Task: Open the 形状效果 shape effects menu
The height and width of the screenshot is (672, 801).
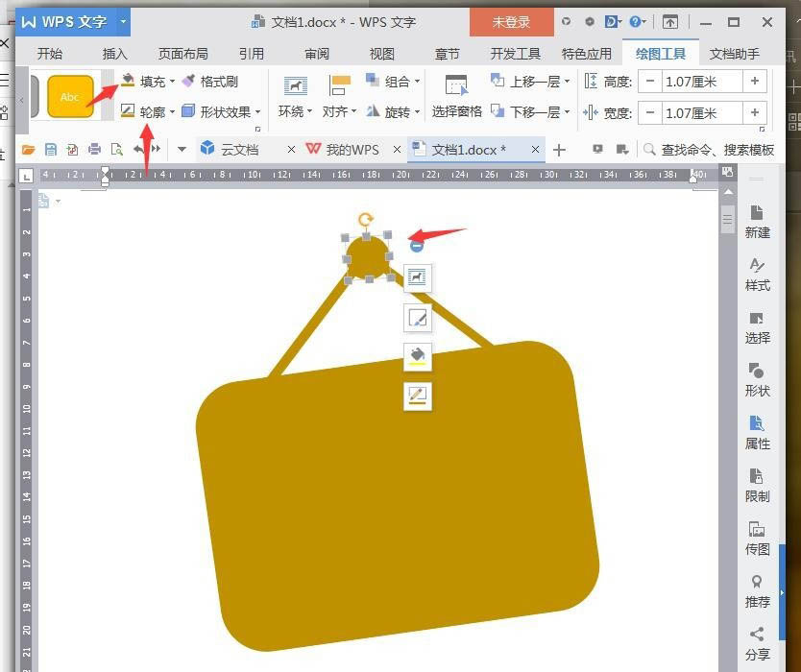Action: 222,111
